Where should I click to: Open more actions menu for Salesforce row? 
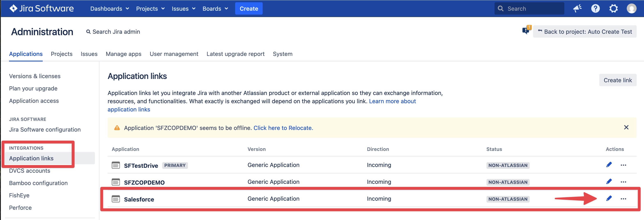[623, 199]
